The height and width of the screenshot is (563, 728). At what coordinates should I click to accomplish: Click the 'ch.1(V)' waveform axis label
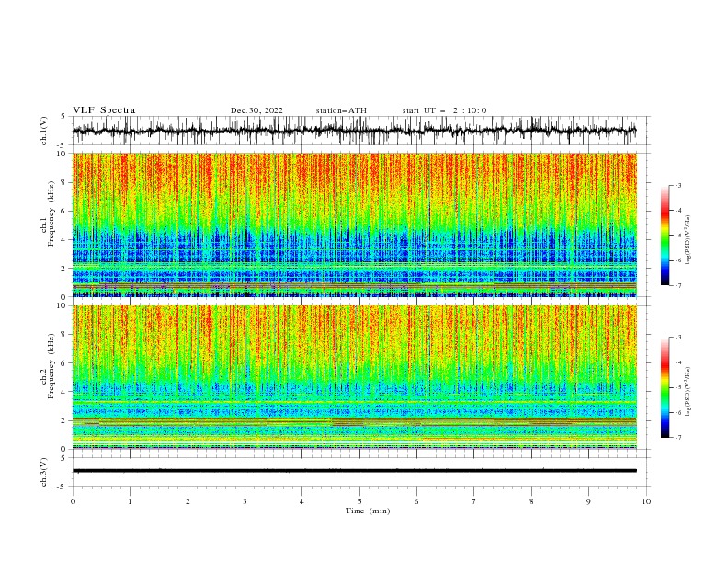point(44,131)
